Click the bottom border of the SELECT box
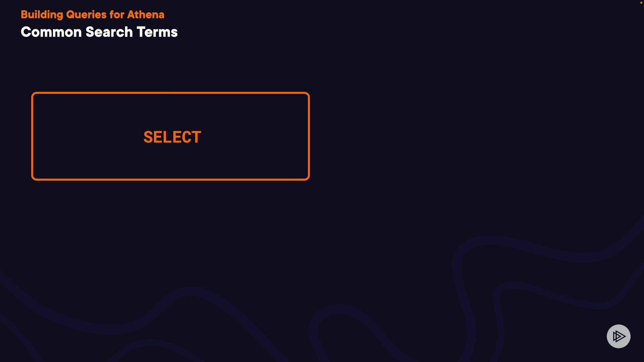The height and width of the screenshot is (362, 644). click(170, 179)
